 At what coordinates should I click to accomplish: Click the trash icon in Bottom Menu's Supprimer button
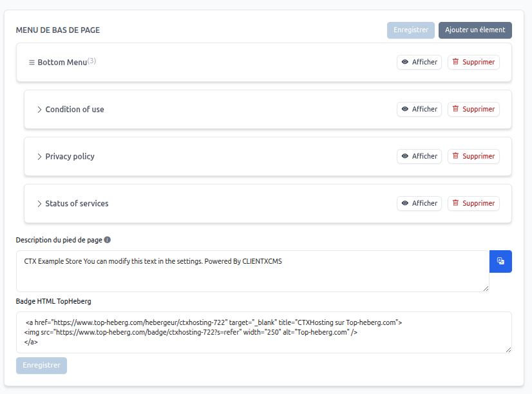coord(457,62)
